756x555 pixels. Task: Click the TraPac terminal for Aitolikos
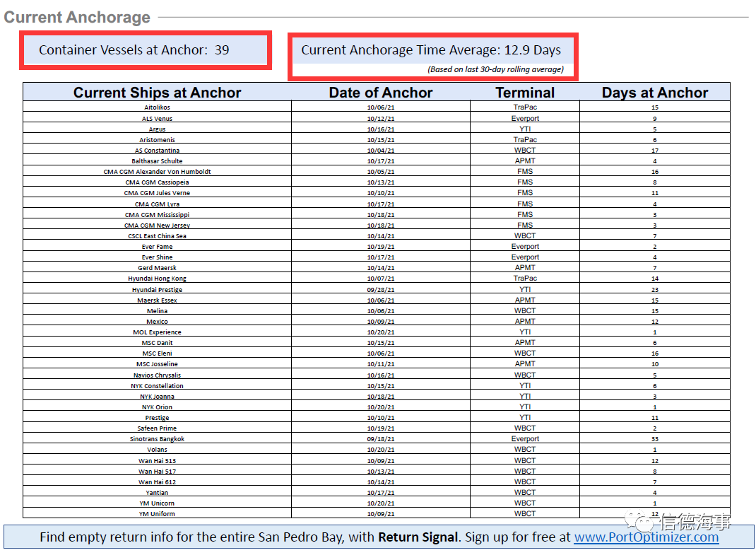525,107
